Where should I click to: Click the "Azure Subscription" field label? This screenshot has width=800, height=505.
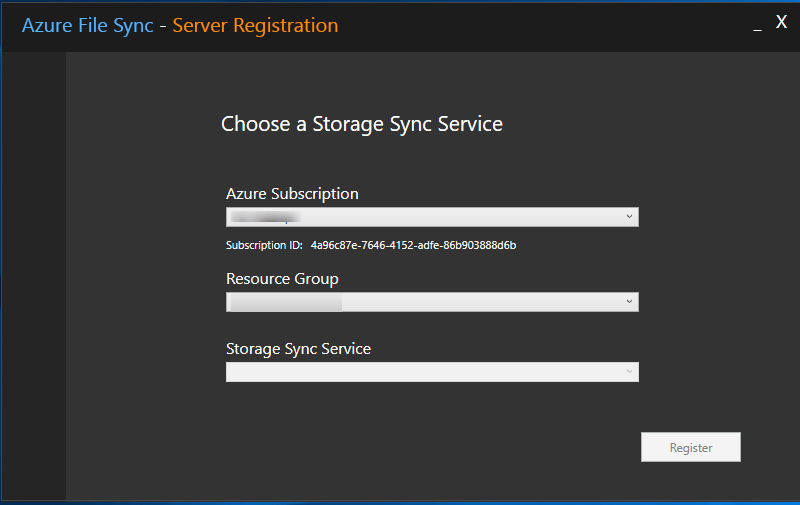click(292, 194)
